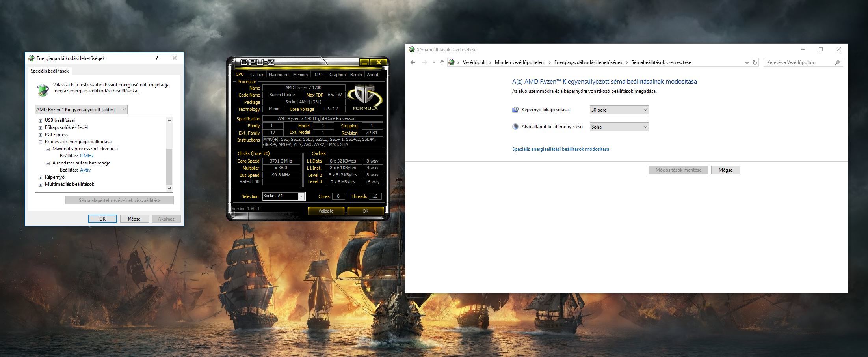Open address bar history dropdown
This screenshot has width=868, height=357.
747,62
